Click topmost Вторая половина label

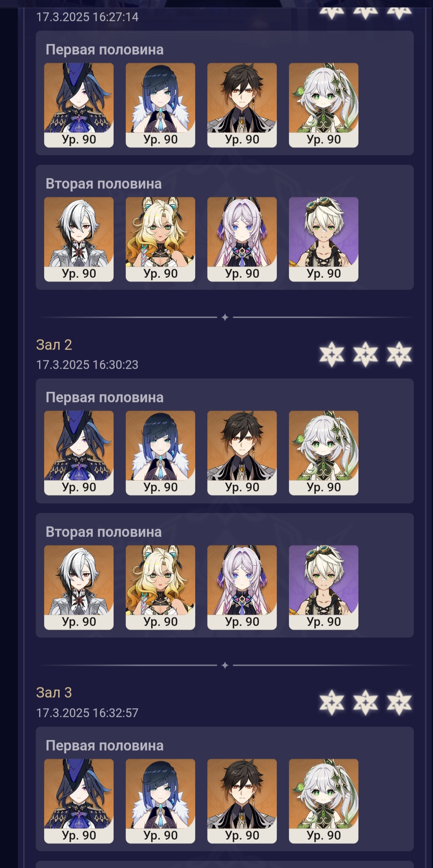pos(104,184)
